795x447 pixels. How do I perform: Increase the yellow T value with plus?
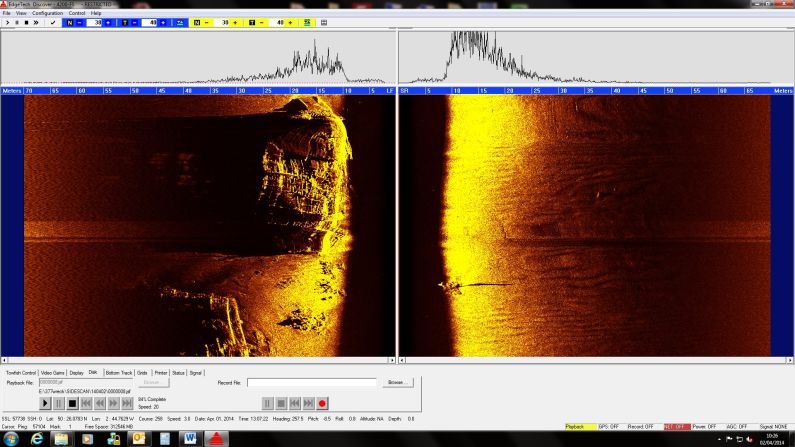(290, 23)
